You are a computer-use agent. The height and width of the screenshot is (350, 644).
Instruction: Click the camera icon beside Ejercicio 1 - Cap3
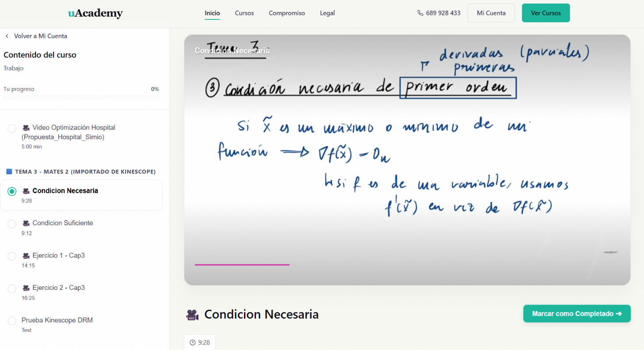[x=26, y=255]
